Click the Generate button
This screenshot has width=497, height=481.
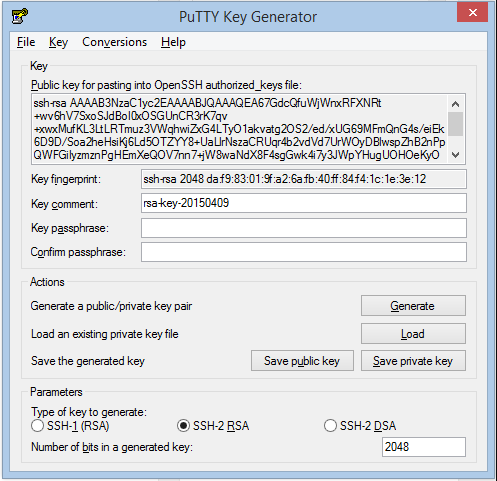tap(413, 305)
